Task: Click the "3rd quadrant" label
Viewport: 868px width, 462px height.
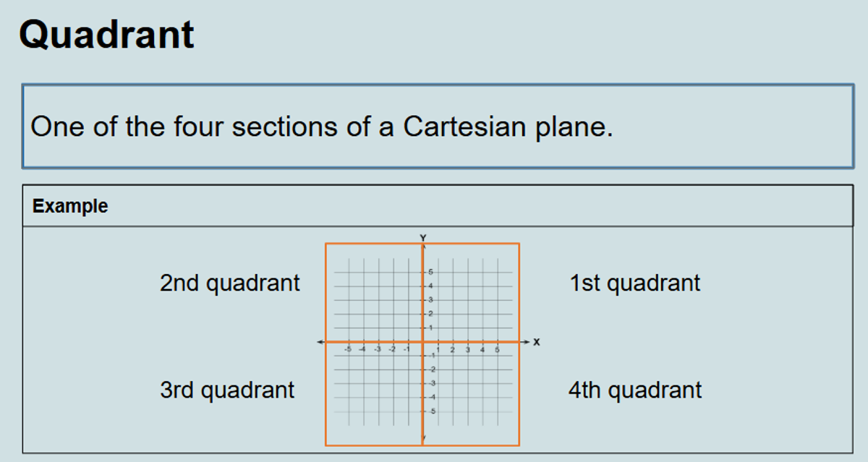Action: (x=227, y=390)
